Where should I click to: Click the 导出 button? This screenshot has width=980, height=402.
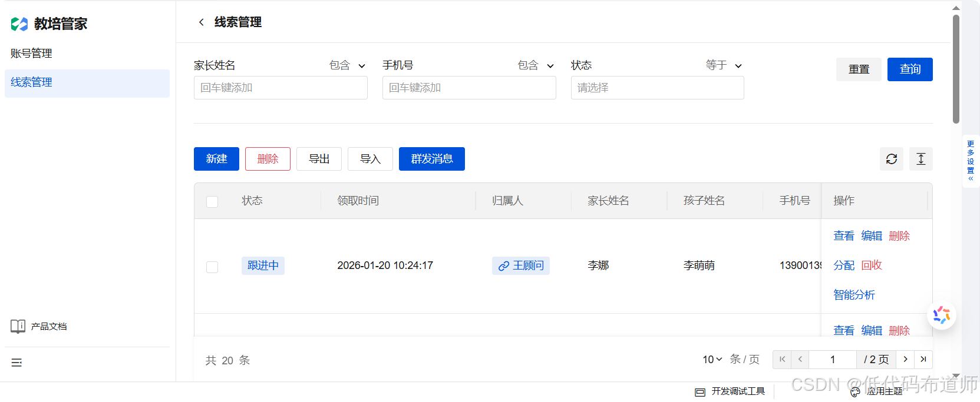coord(319,159)
